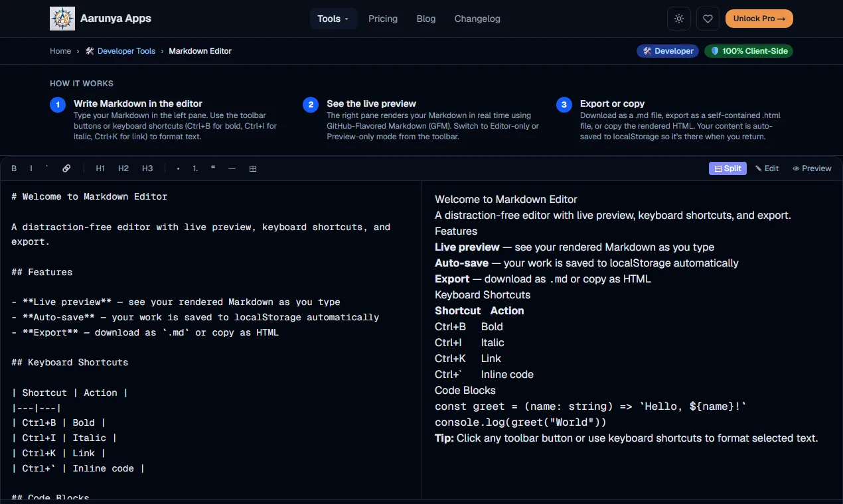Viewport: 843px width, 504px height.
Task: Insert a link using chain icon
Action: 66,168
